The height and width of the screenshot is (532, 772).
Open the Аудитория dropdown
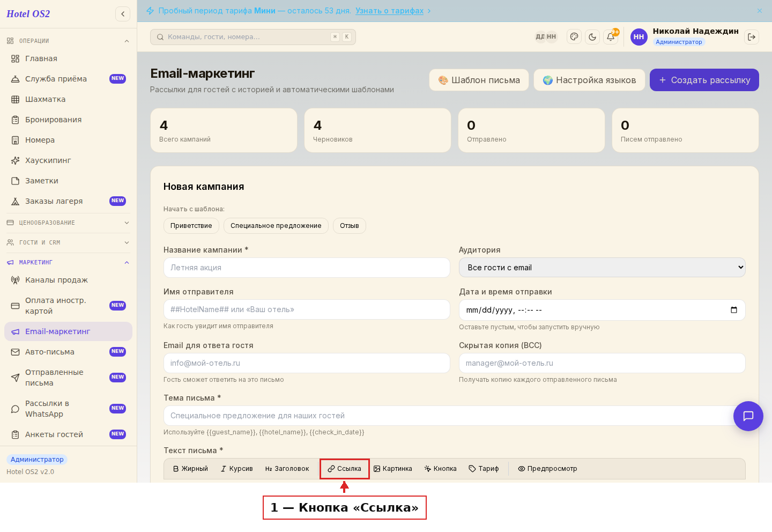pyautogui.click(x=602, y=268)
